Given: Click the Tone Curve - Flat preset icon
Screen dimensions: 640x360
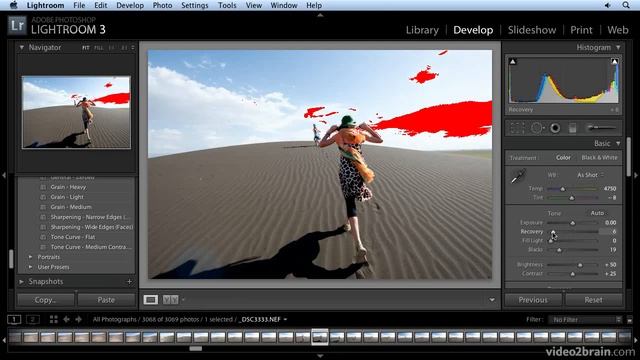Looking at the screenshot, I should pyautogui.click(x=43, y=237).
